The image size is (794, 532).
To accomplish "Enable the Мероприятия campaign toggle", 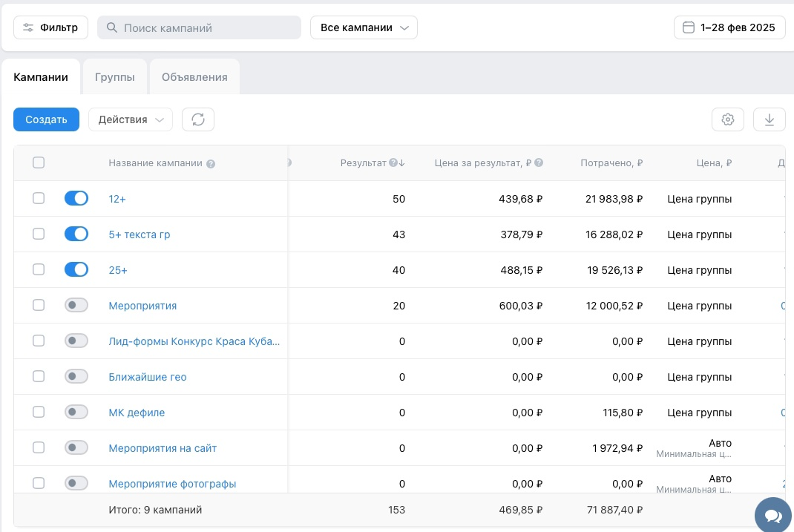I will 76,305.
